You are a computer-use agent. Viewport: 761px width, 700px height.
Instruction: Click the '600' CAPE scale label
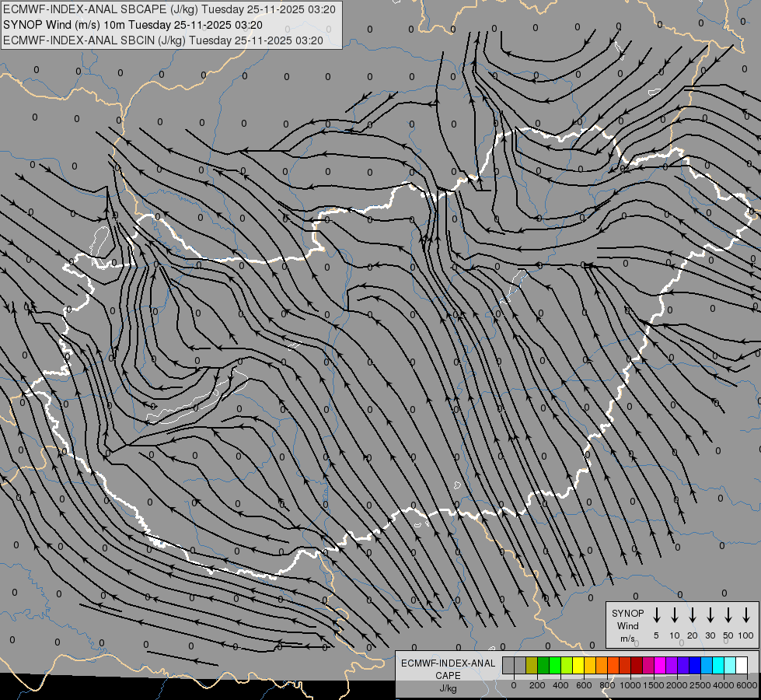(584, 685)
